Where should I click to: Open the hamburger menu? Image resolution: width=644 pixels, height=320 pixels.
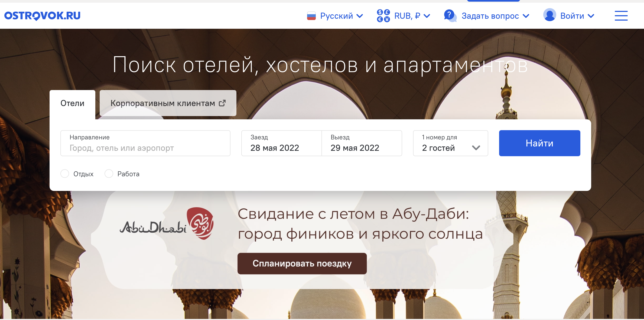pos(621,16)
